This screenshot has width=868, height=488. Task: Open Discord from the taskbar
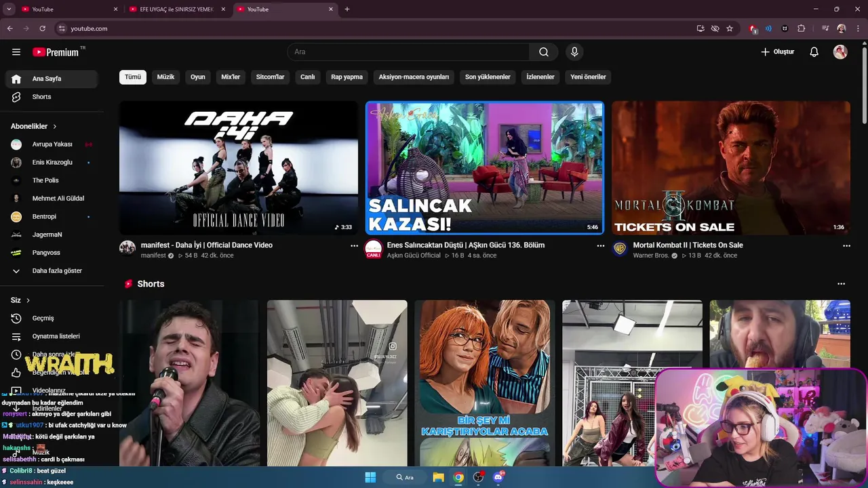click(x=499, y=477)
